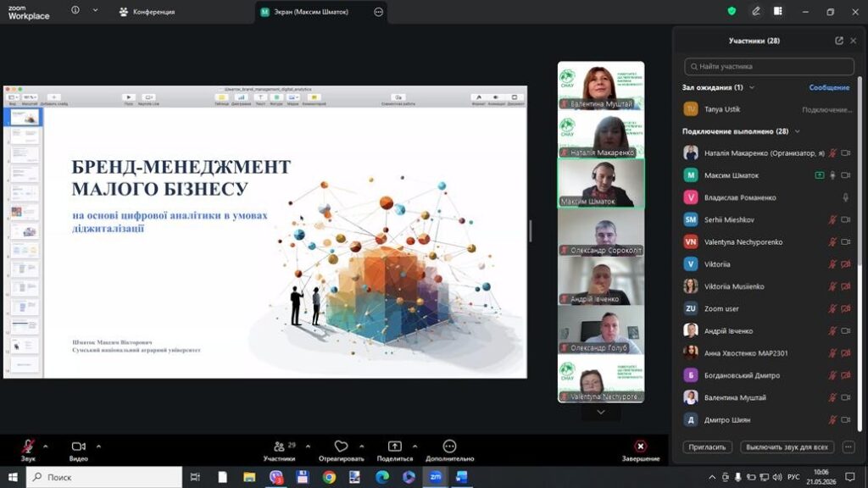This screenshot has height=488, width=868.
Task: Open the ellipsis menu in participants footer
Action: tap(848, 447)
